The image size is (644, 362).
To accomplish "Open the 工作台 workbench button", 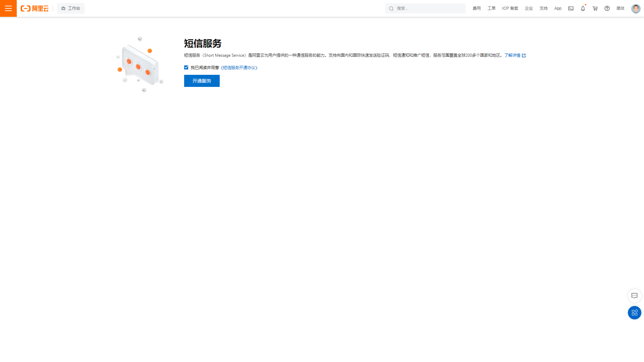I will (71, 8).
